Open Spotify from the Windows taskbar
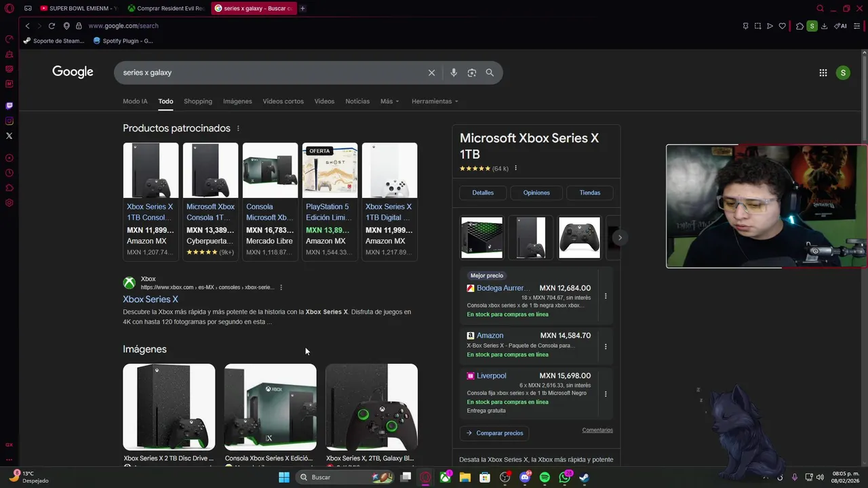The width and height of the screenshot is (868, 488). click(x=545, y=477)
